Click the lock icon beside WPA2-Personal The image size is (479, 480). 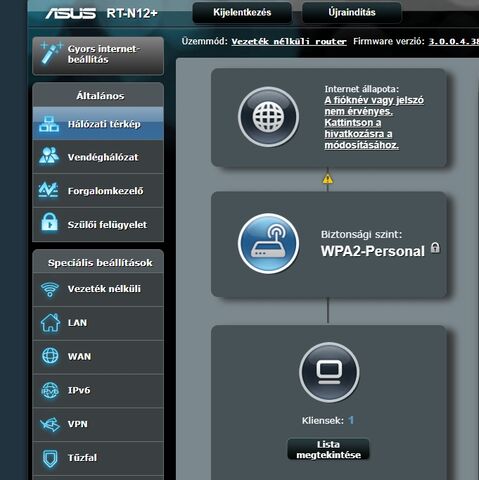pos(435,248)
